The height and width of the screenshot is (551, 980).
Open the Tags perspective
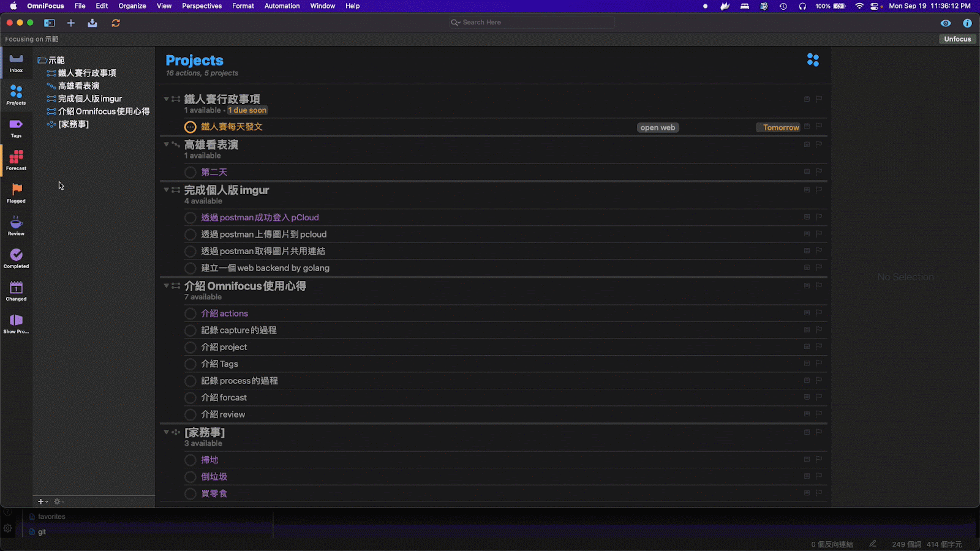click(16, 128)
